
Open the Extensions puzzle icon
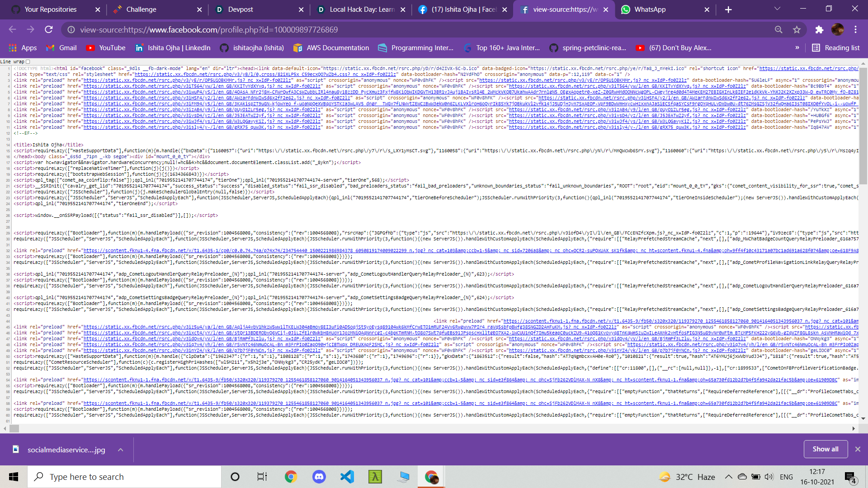[x=819, y=30]
